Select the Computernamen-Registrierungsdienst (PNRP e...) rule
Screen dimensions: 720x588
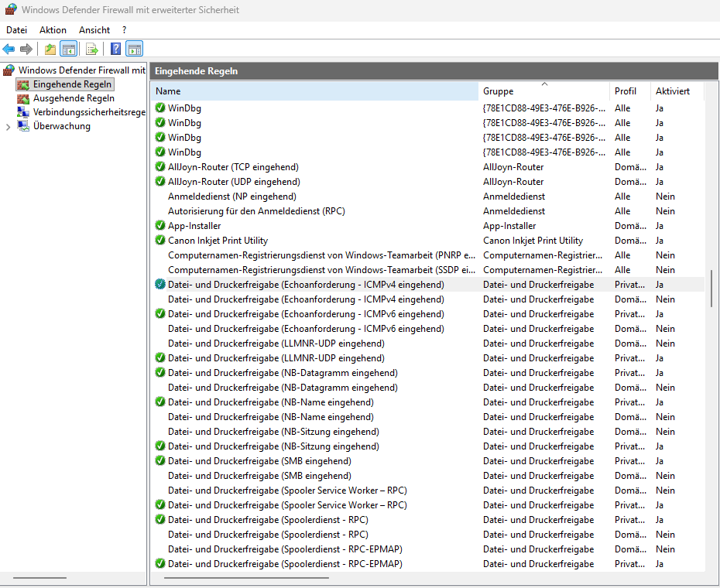pyautogui.click(x=321, y=255)
